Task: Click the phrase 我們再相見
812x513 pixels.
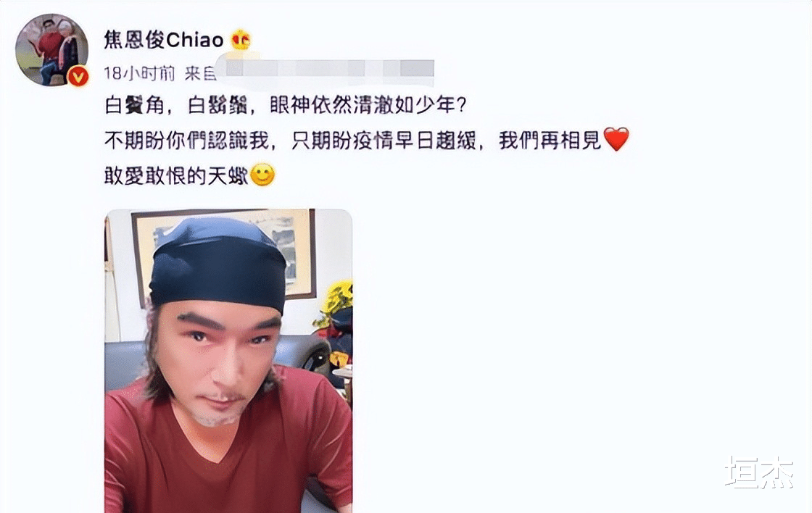Action: click(x=550, y=140)
